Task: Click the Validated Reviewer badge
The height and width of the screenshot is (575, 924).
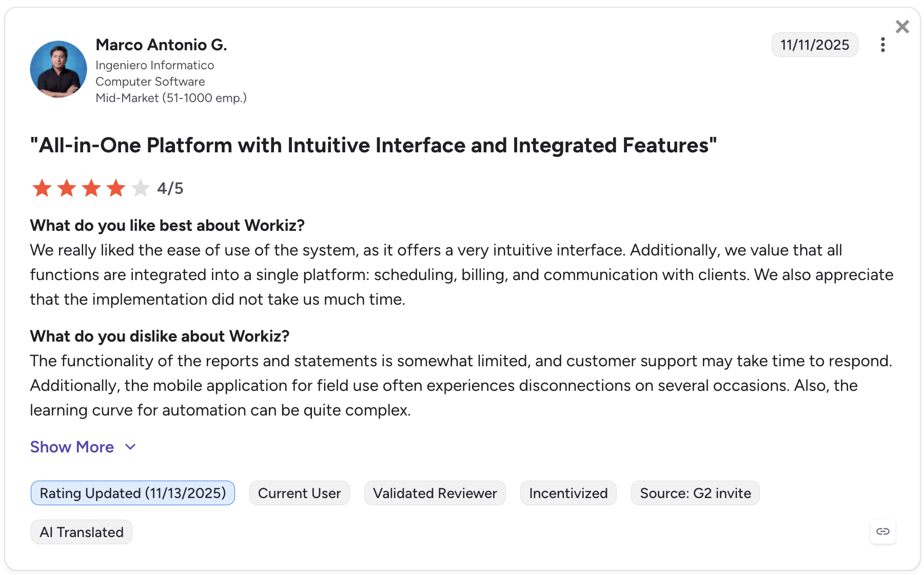Action: tap(435, 493)
